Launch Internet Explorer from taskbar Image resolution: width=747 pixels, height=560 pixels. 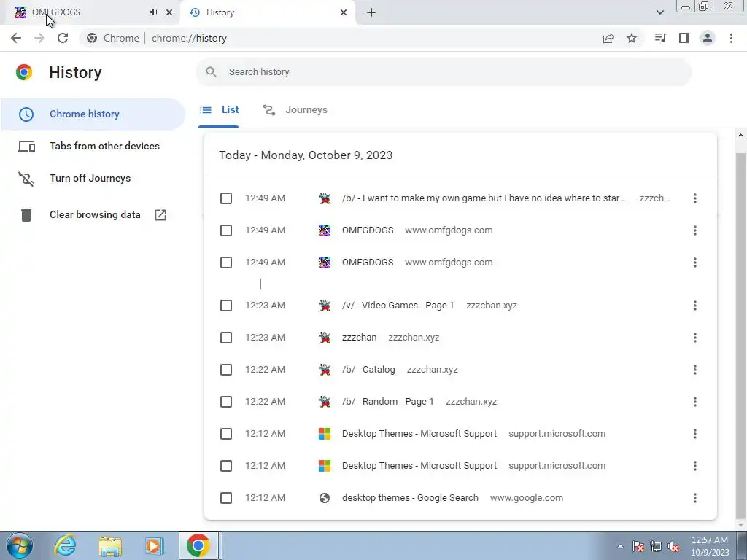(x=65, y=545)
